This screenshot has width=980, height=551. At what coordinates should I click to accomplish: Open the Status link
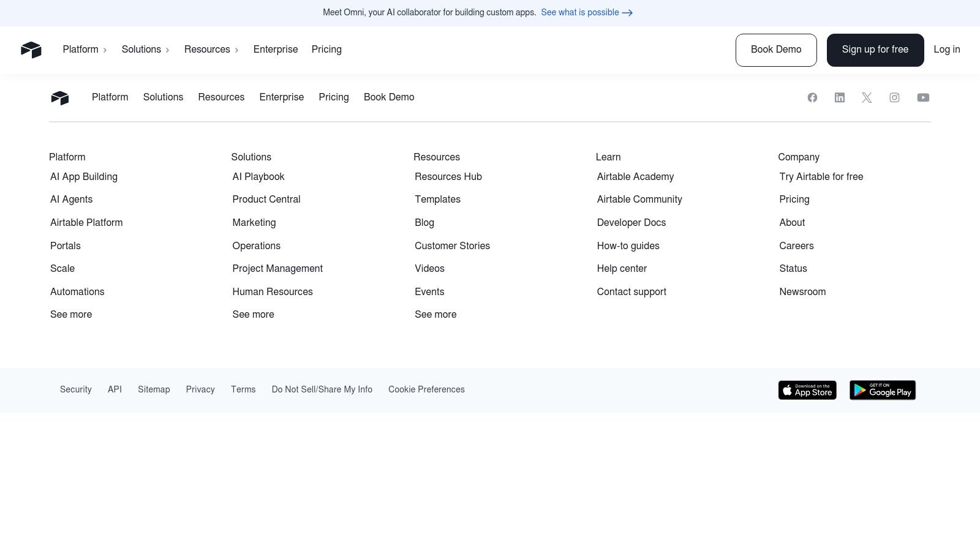click(793, 269)
